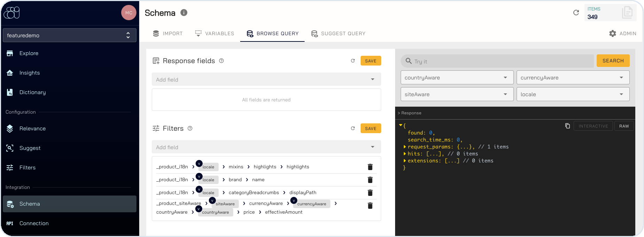Copy the response with the clipboard icon
The height and width of the screenshot is (237, 644).
point(567,126)
